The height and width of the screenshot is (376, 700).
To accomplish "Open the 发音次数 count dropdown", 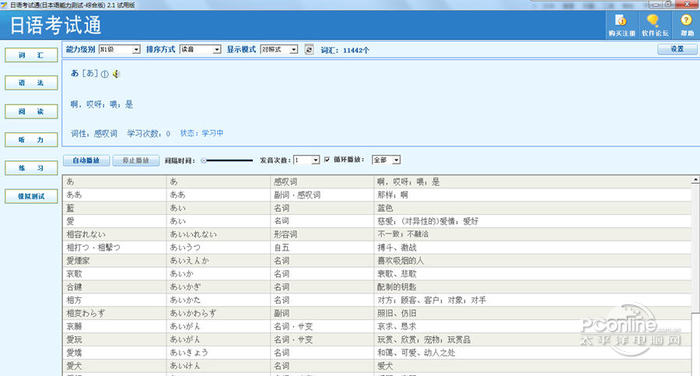I will pos(306,160).
